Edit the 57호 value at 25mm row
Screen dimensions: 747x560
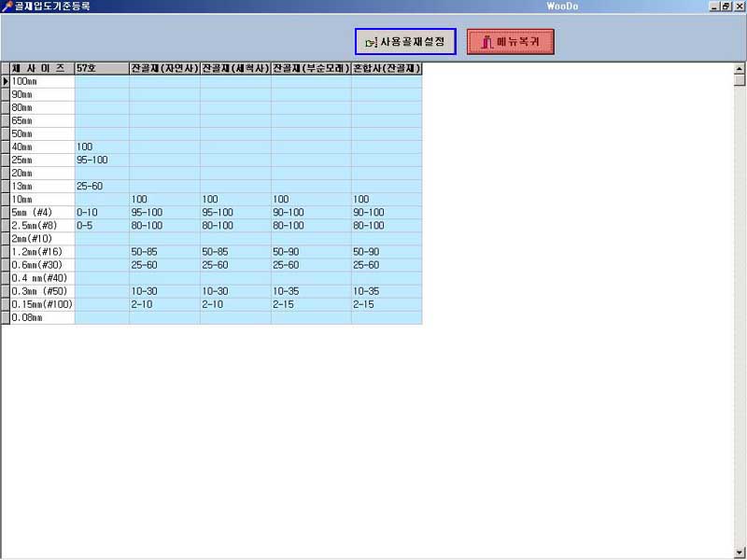(x=102, y=160)
